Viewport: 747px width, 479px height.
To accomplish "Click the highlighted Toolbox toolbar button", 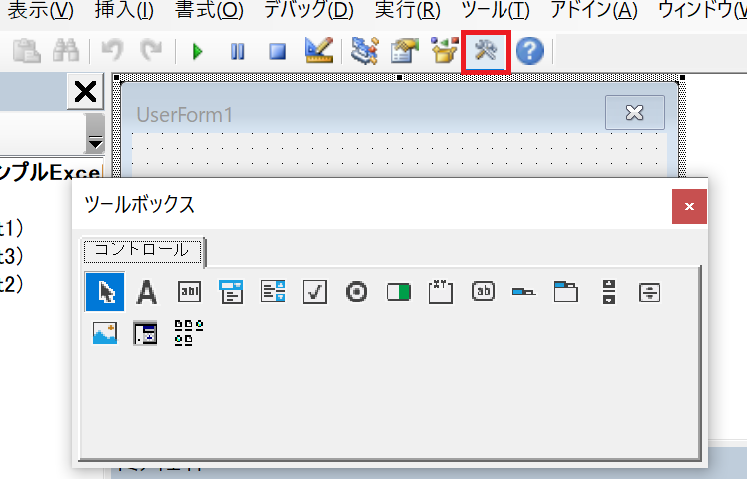I will click(x=487, y=51).
